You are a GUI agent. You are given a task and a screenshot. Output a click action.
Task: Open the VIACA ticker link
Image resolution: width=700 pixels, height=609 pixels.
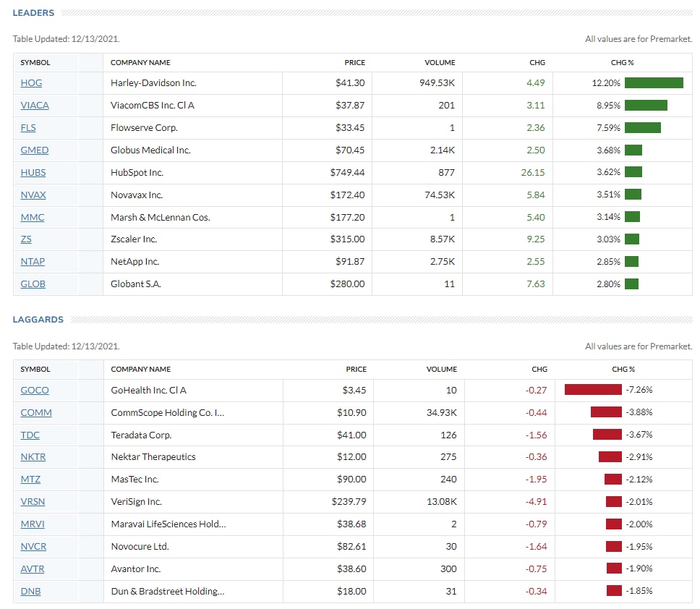point(35,106)
